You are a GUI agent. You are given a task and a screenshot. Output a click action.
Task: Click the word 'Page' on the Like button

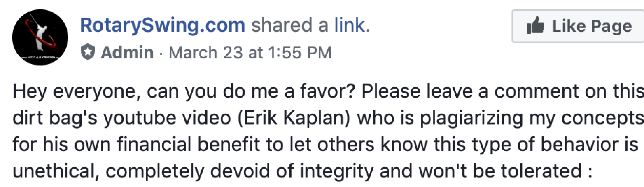pyautogui.click(x=611, y=27)
